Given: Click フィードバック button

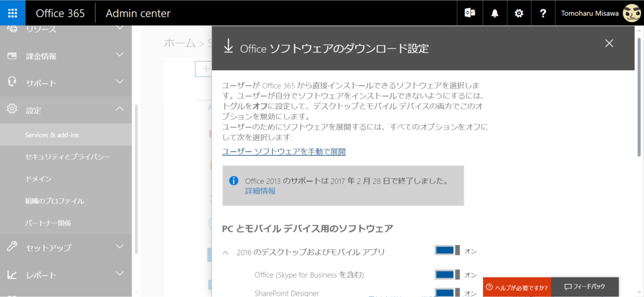Looking at the screenshot, I should click(584, 287).
